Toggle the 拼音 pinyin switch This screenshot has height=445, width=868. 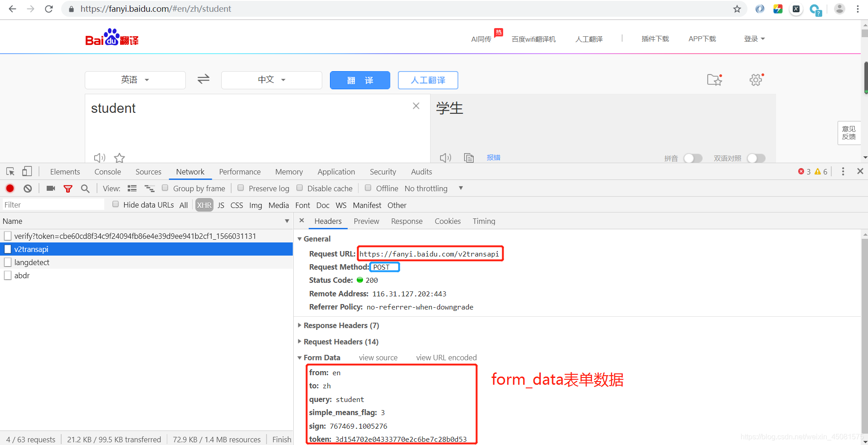[x=693, y=158]
